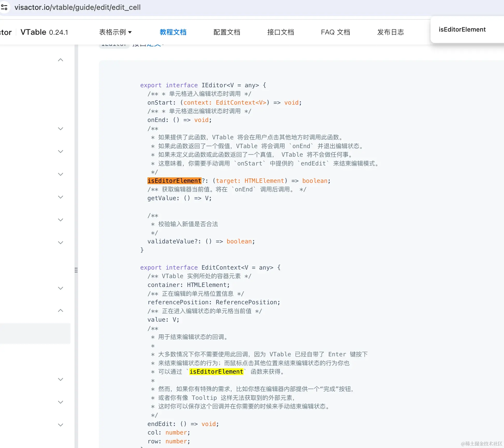The width and height of the screenshot is (504, 448).
Task: Focus the visactor.io URL address field
Action: click(78, 7)
